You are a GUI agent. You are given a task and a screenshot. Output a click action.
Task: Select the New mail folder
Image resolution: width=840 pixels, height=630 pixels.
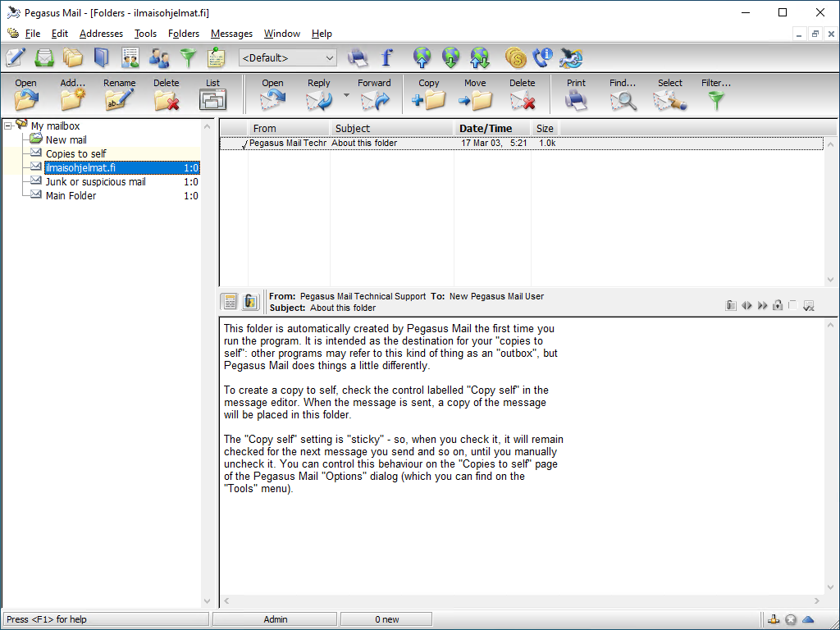click(66, 139)
